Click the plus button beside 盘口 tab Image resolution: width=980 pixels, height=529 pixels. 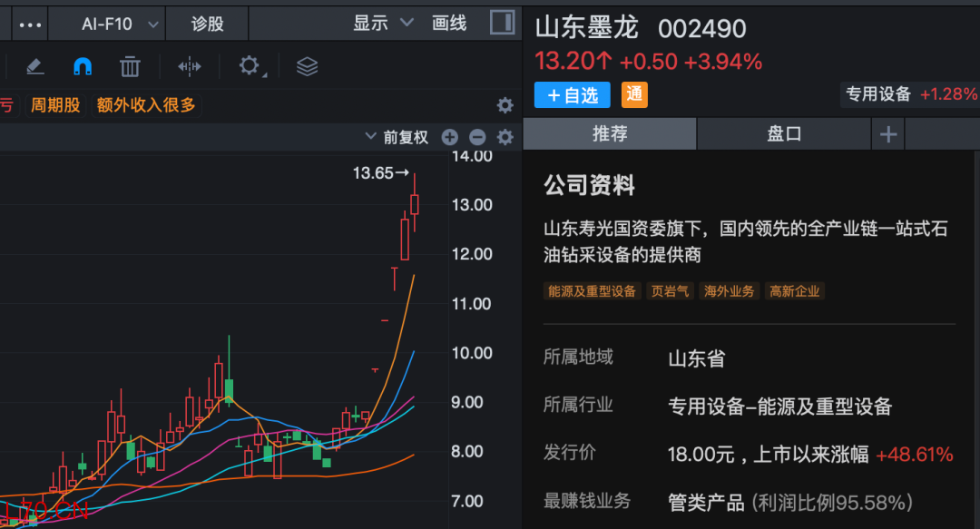(x=887, y=133)
